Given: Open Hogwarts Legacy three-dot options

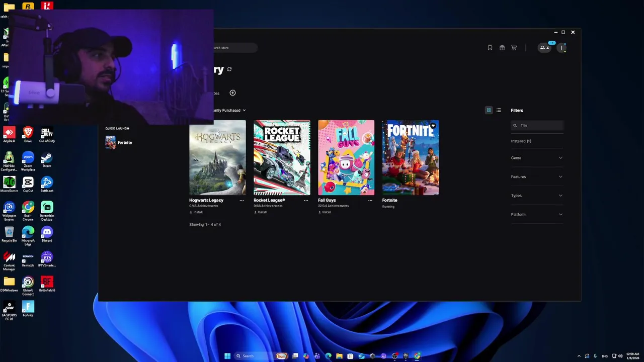Looking at the screenshot, I should (x=242, y=200).
